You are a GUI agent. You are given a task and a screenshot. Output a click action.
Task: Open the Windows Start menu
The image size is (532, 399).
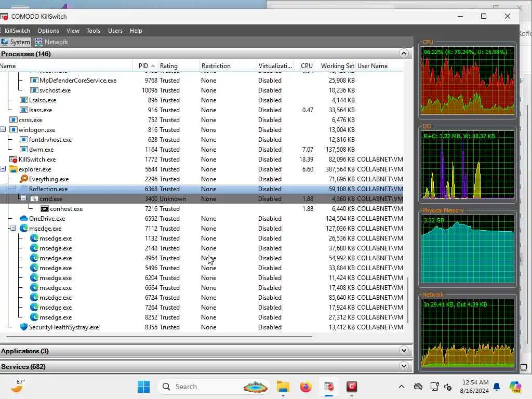click(x=143, y=387)
